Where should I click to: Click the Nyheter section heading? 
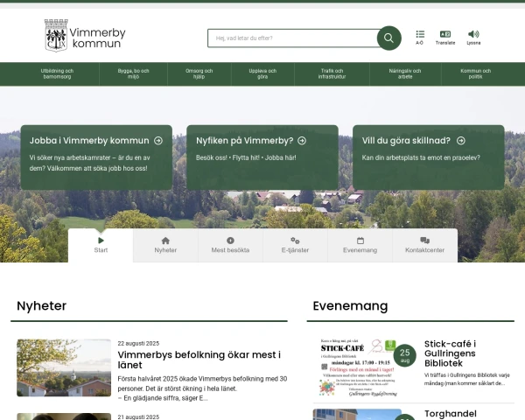coord(41,305)
